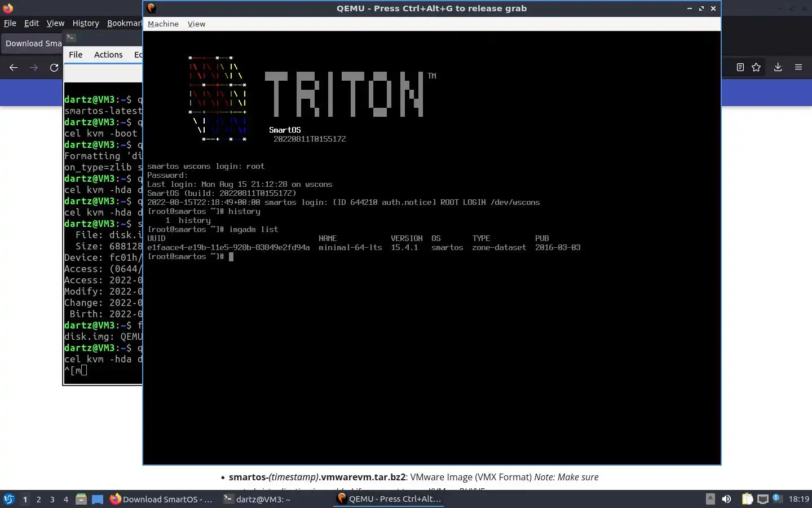This screenshot has width=812, height=508.
Task: Open the View menu in QEMU
Action: pos(196,24)
